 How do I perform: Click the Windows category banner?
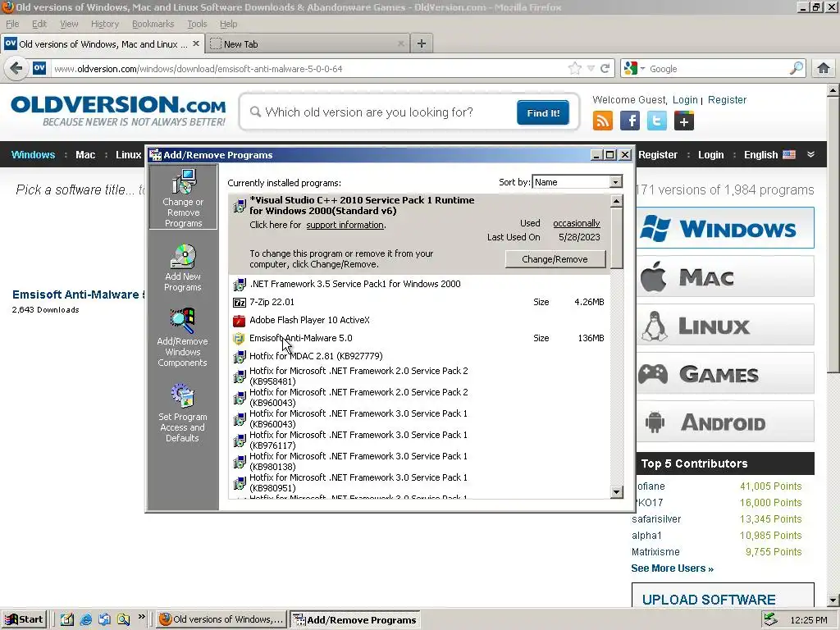726,228
